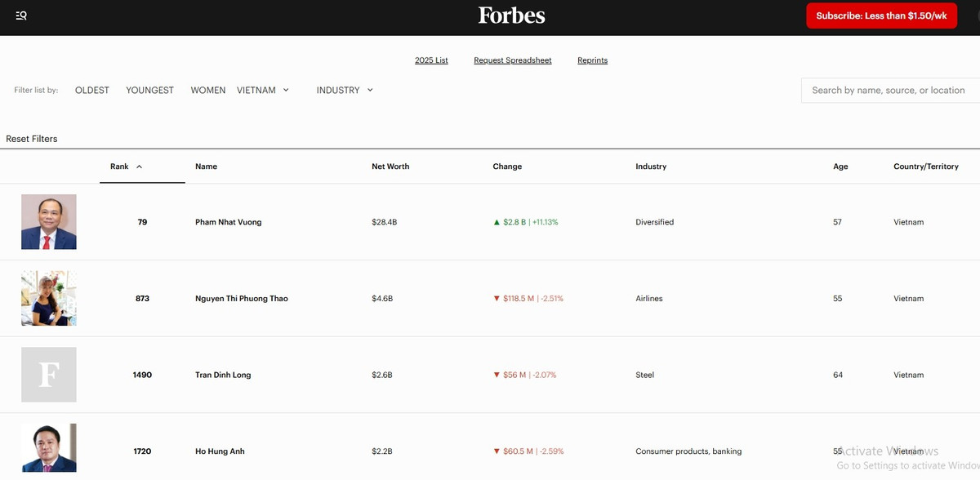Screen dimensions: 980x480
Task: Open the hamburger search menu icon
Action: click(x=21, y=16)
